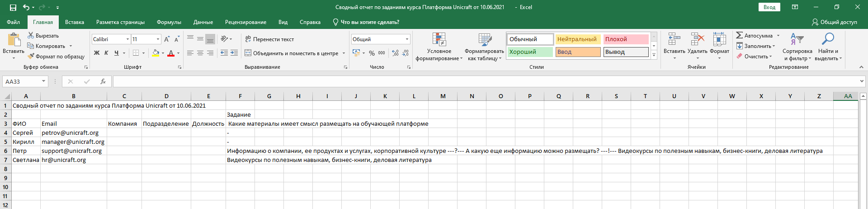Open the Формулы ribbon tab
Viewport: 868px width, 209px height.
[169, 22]
